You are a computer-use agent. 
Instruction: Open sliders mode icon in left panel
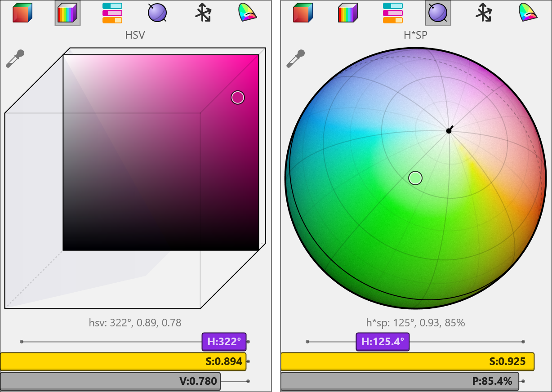coord(112,13)
